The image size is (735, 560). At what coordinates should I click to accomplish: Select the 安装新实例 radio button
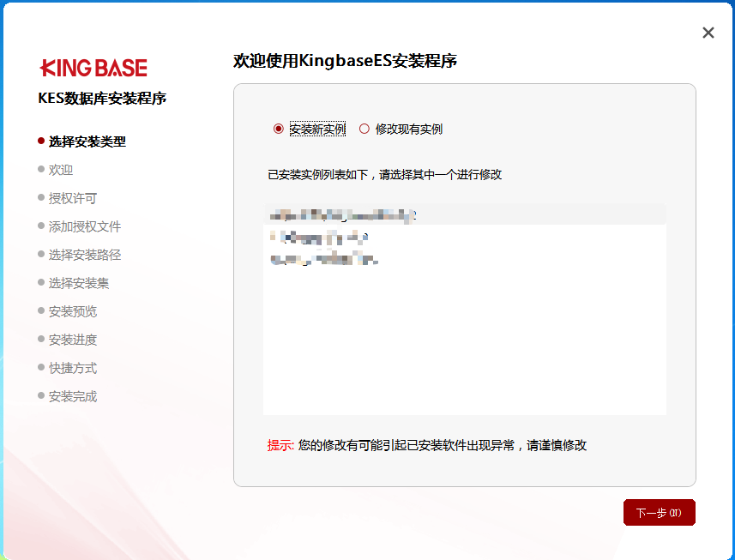279,129
